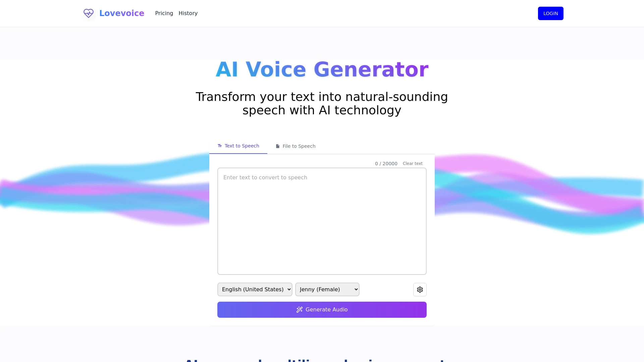This screenshot has height=362, width=644.
Task: Click the text input field
Action: (322, 221)
